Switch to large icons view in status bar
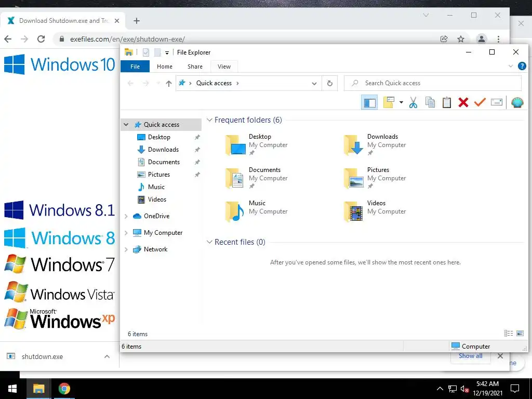The image size is (532, 399). (x=520, y=334)
